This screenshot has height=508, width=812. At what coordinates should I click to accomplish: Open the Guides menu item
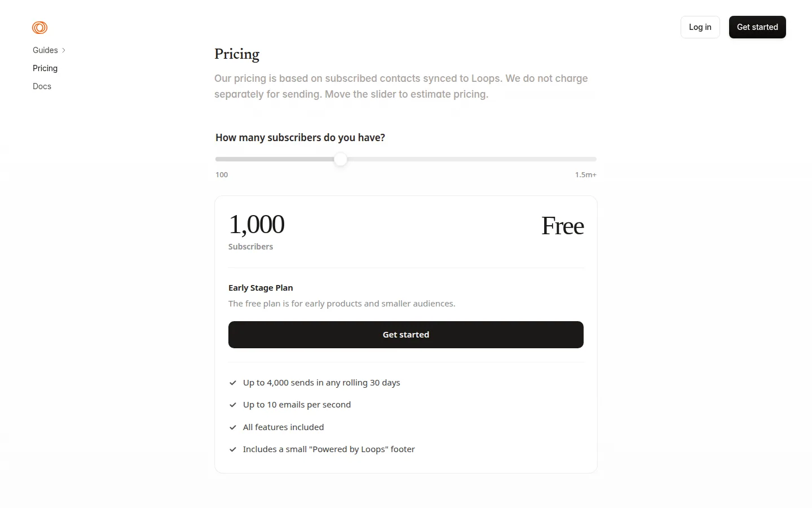45,50
